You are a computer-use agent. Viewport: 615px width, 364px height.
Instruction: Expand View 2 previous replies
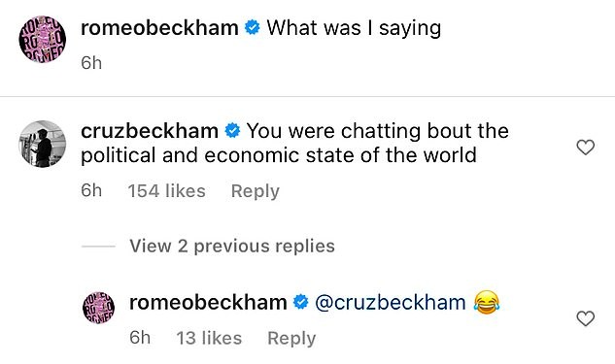(232, 246)
